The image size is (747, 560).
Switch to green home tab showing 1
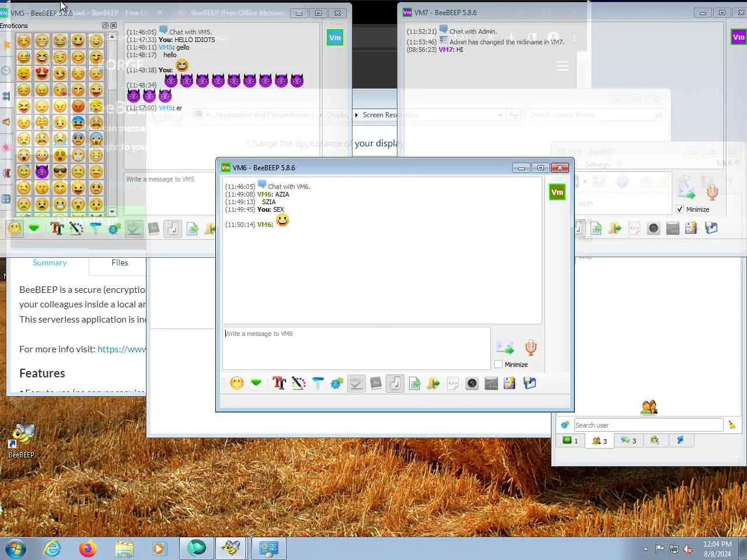[x=571, y=440]
